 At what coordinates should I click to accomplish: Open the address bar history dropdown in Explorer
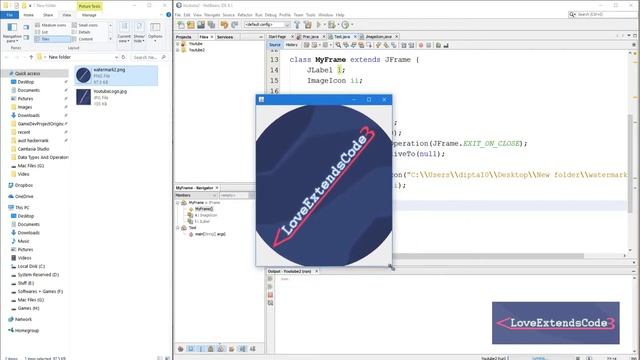pos(116,57)
